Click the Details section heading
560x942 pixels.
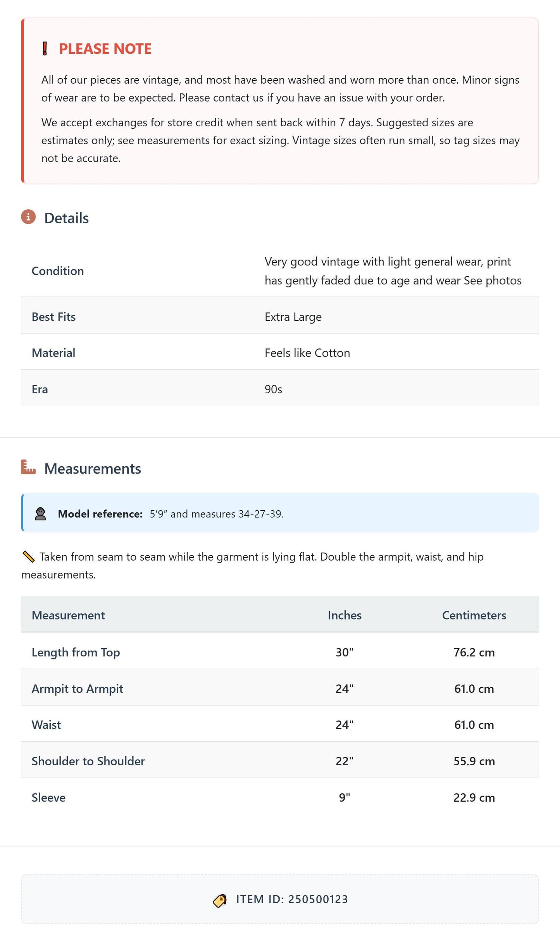click(67, 218)
